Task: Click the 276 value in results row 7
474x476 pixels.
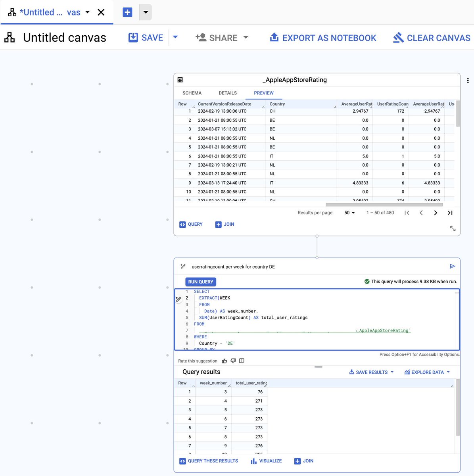Action: pyautogui.click(x=259, y=446)
